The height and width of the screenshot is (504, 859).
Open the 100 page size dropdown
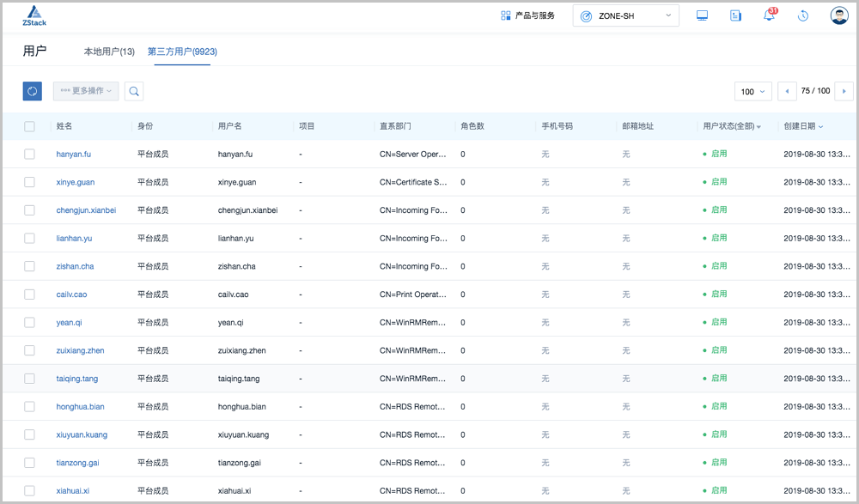pyautogui.click(x=752, y=91)
